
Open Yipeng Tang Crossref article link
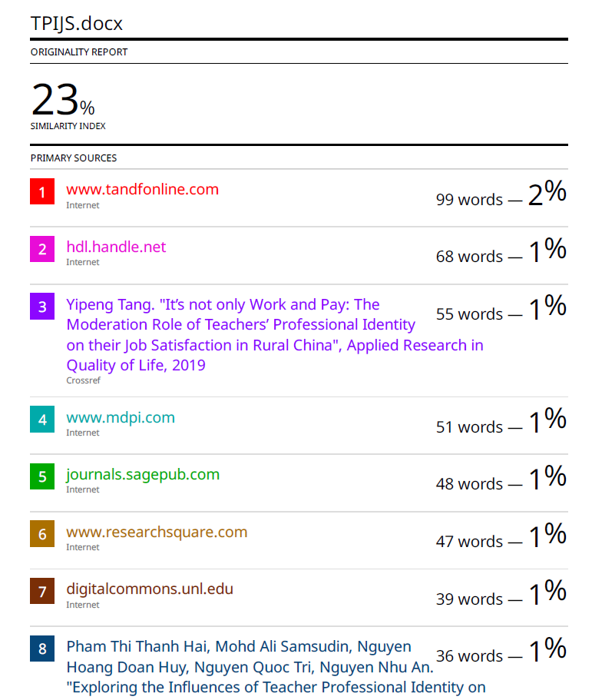tap(241, 334)
